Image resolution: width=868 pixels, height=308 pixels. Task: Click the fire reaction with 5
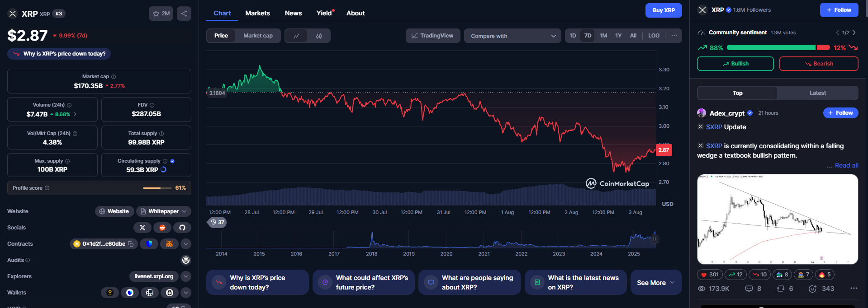click(x=825, y=275)
